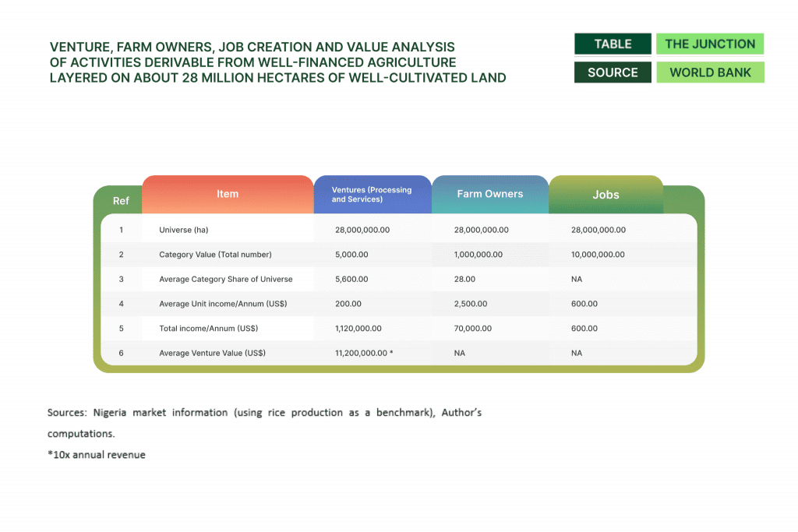Image resolution: width=798 pixels, height=532 pixels.
Task: Click 'Total income/Annum (US$)' row label
Action: [x=208, y=329]
